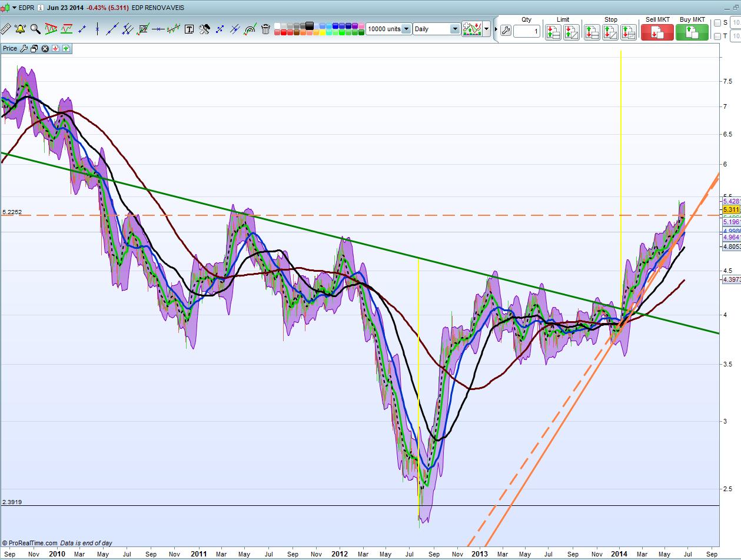Pick the black color swatch
Viewport: 741px width, 560px height.
(x=310, y=26)
